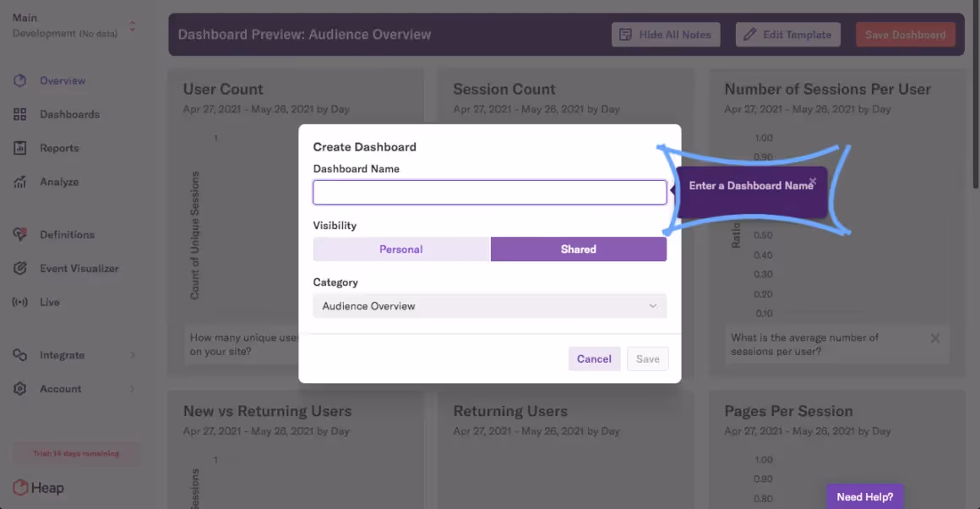Click the Trial 14 days remaining banner
This screenshot has height=509, width=980.
(76, 453)
